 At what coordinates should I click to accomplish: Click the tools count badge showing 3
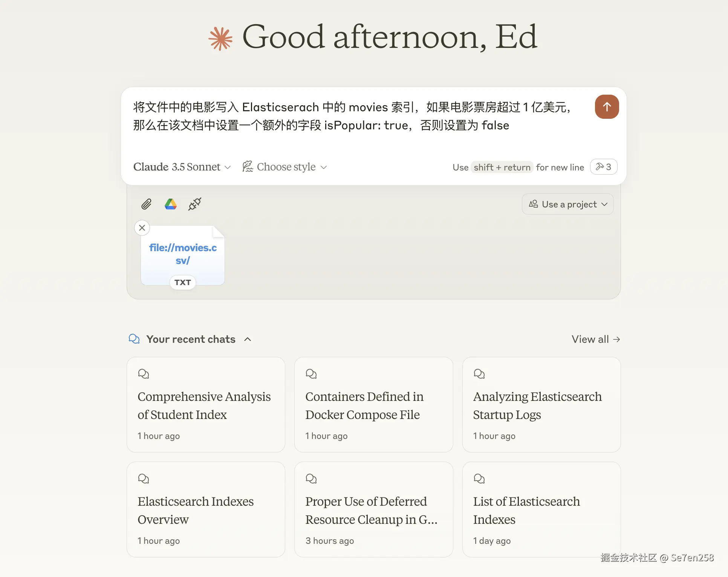click(x=603, y=167)
